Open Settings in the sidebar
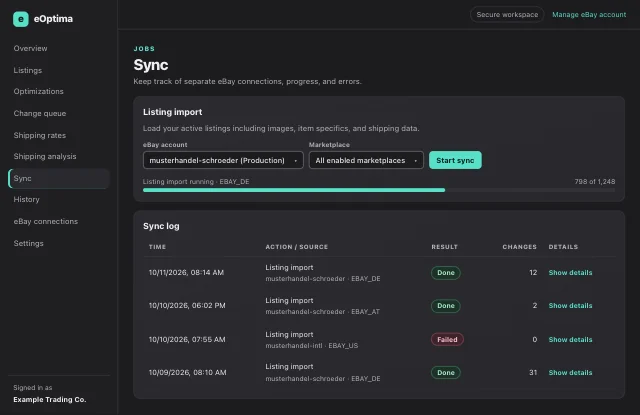 [x=29, y=243]
